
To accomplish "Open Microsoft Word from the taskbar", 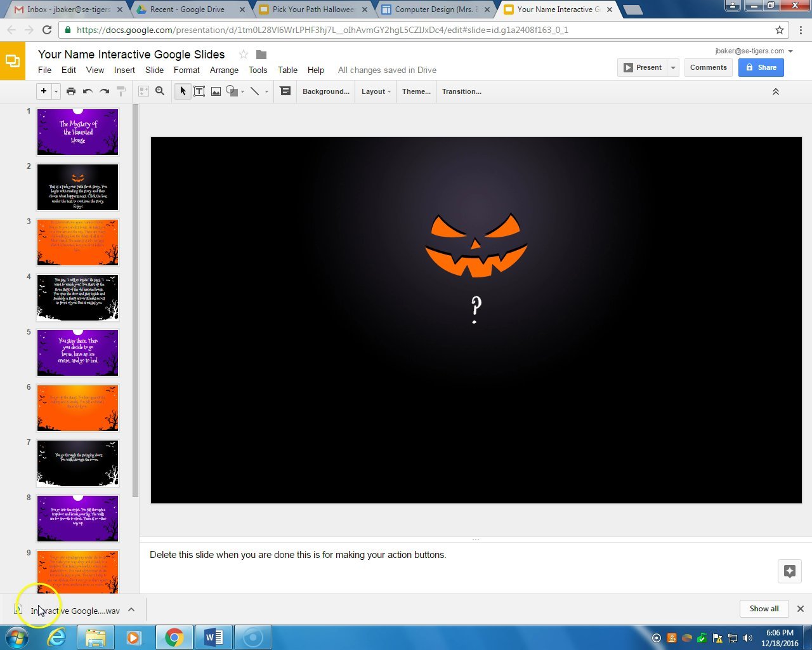I will tap(213, 637).
